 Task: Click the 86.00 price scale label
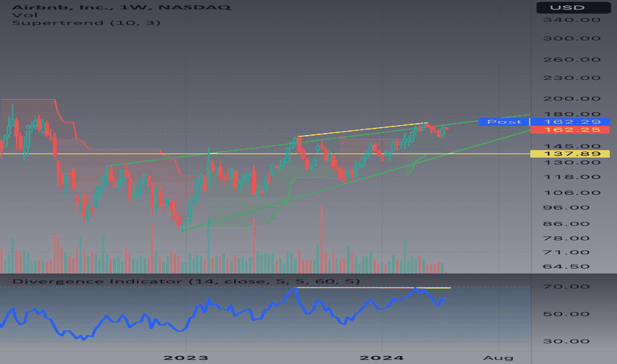566,224
